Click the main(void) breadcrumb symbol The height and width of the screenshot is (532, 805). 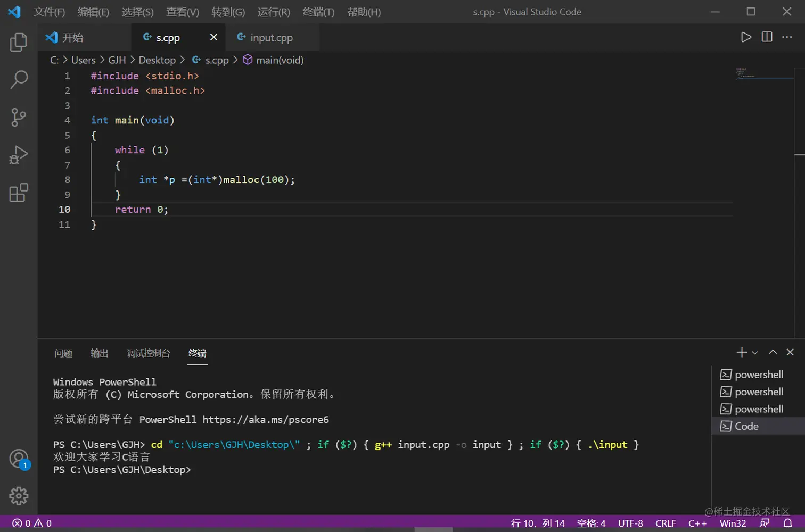pyautogui.click(x=273, y=60)
